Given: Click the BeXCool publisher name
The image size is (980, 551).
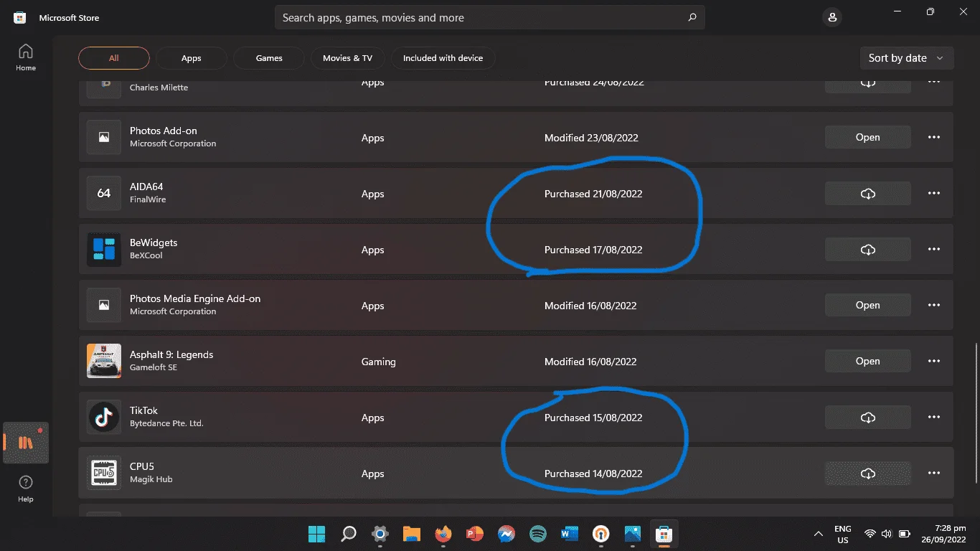Looking at the screenshot, I should pyautogui.click(x=146, y=255).
